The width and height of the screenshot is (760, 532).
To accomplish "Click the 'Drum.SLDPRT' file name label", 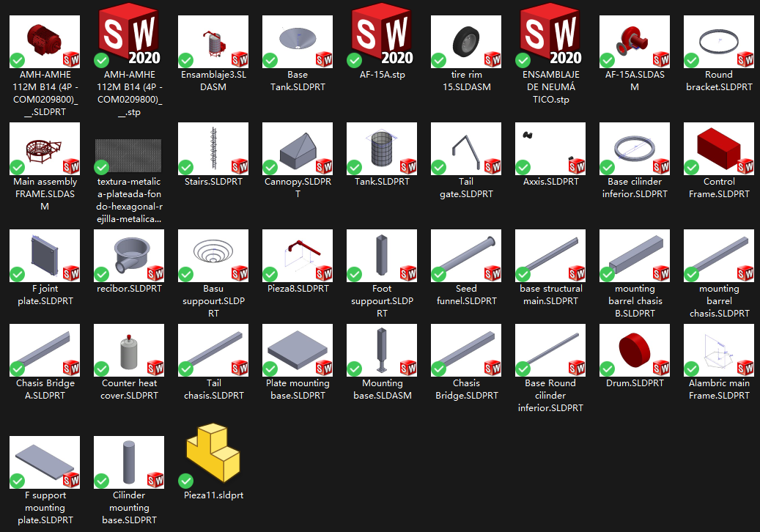I will 635,383.
